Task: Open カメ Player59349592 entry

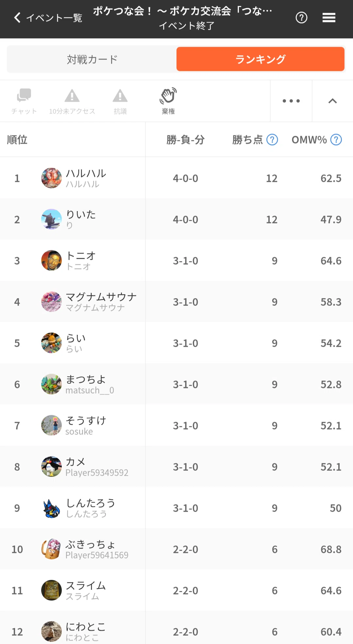Action: click(x=176, y=467)
